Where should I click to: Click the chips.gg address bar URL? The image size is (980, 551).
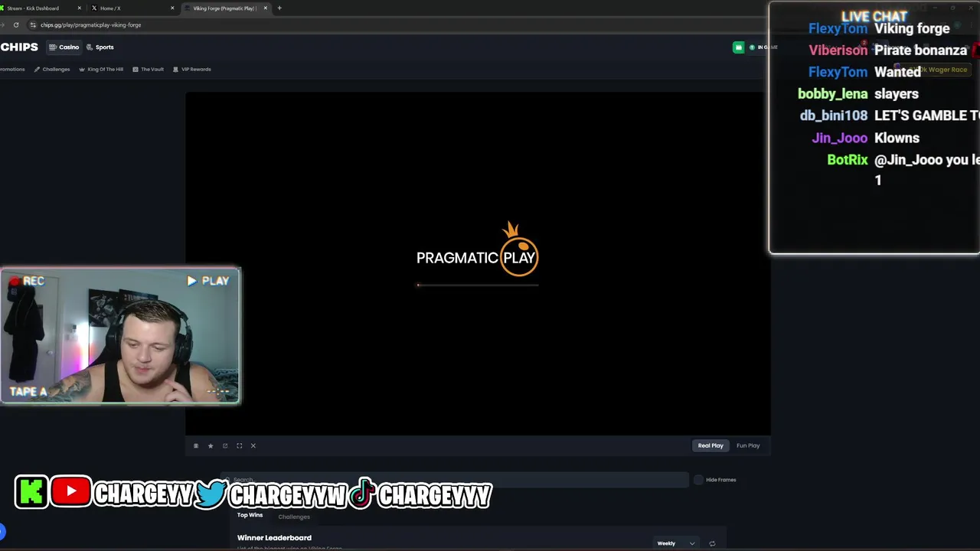tap(90, 24)
